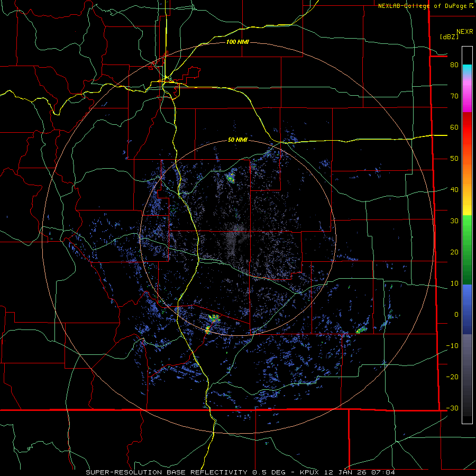Click the -20 value on dBZ scale
Image resolution: width=476 pixels, height=476 pixels.
(452, 377)
